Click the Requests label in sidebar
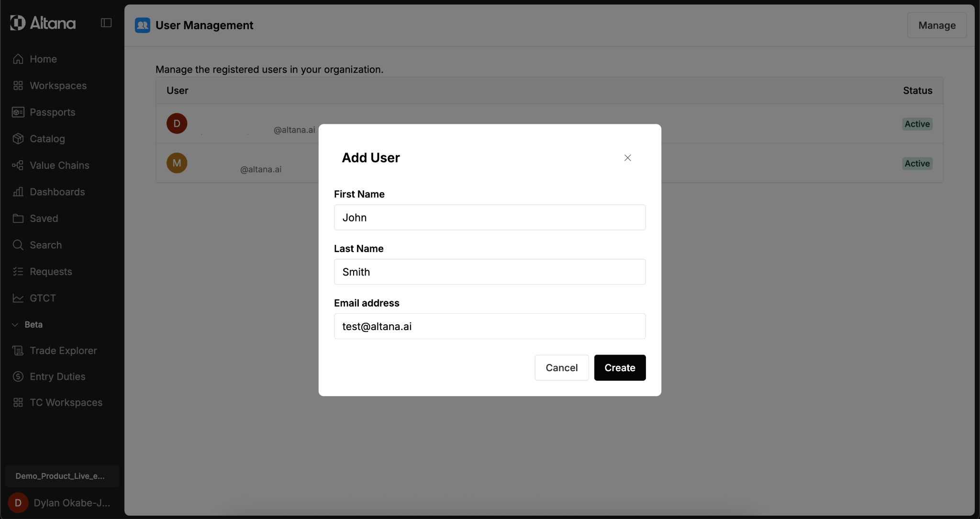Viewport: 980px width, 519px height. pos(51,271)
